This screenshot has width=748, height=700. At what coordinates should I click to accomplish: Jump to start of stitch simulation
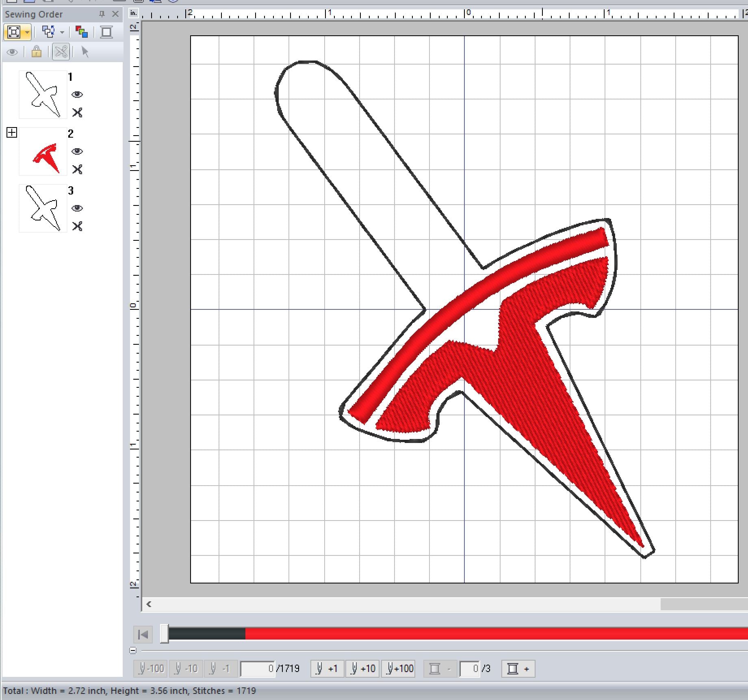point(143,634)
